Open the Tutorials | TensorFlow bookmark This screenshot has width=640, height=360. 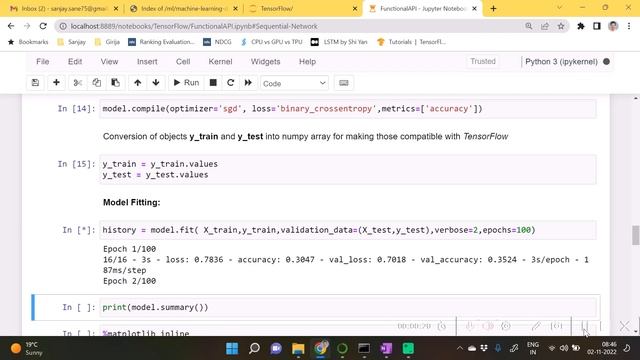pyautogui.click(x=411, y=42)
